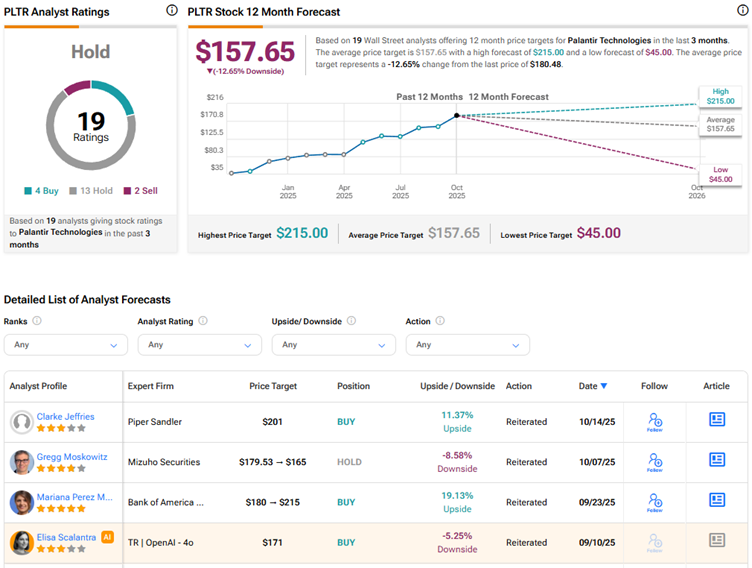Open Clarke Jeffries analyst profile link
752x568 pixels.
[65, 416]
